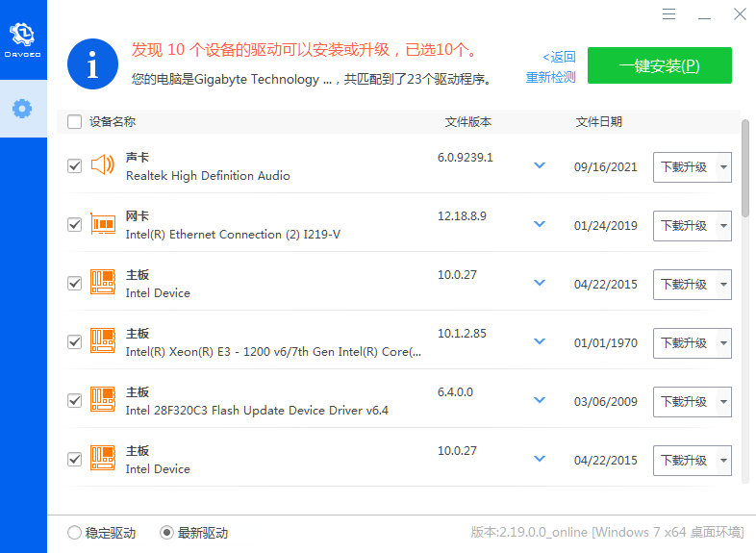Click the 文件版本 column header
This screenshot has width=756, height=553.
click(x=468, y=122)
